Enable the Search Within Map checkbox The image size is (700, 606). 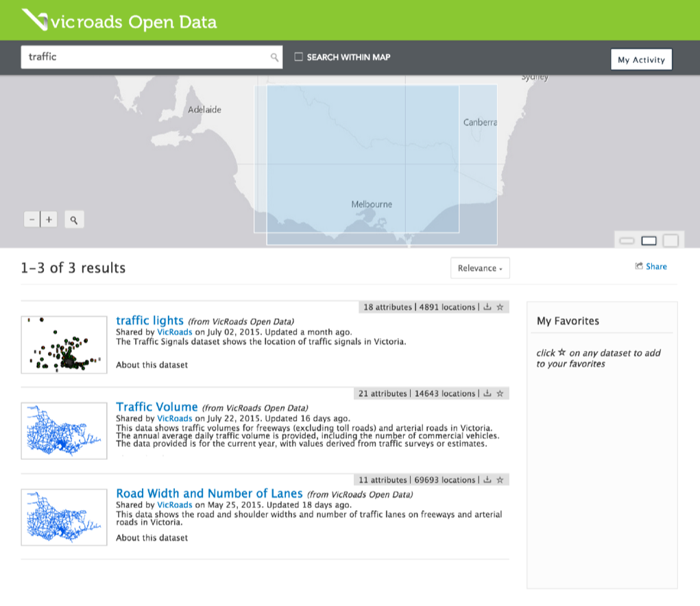coord(299,57)
